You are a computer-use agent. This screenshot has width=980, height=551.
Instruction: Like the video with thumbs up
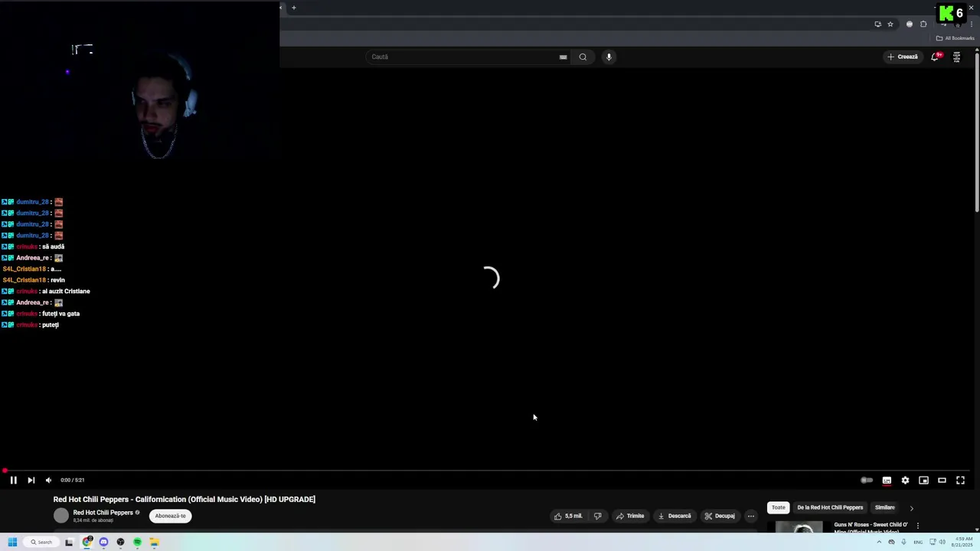(x=569, y=516)
